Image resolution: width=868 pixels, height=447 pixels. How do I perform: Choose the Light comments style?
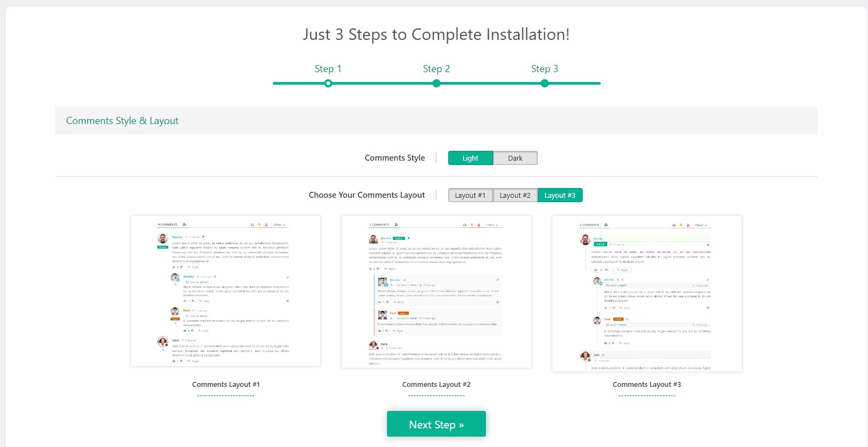(470, 158)
